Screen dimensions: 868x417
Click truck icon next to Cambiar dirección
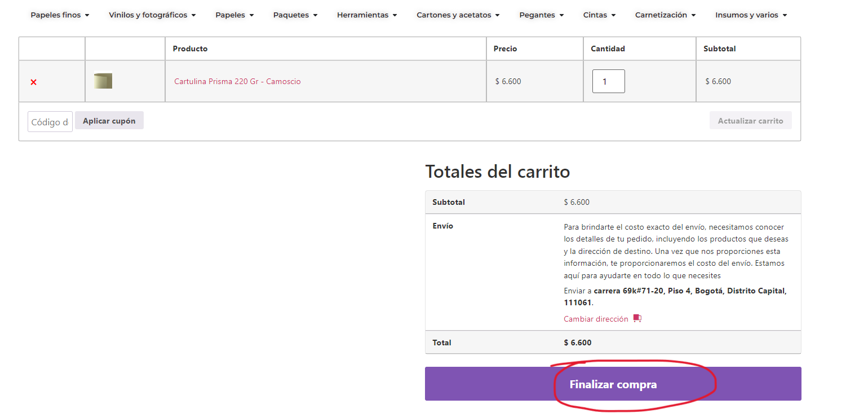(637, 319)
